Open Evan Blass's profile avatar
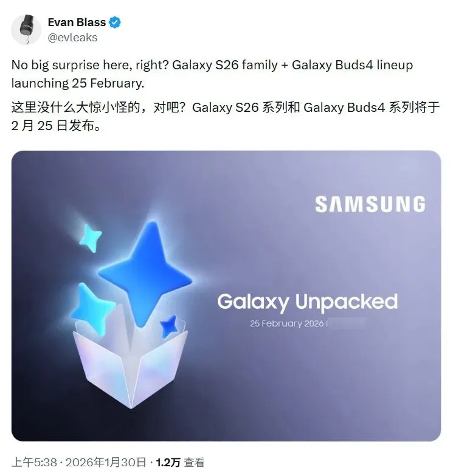Viewport: 453px width, 476px height. [x=26, y=29]
